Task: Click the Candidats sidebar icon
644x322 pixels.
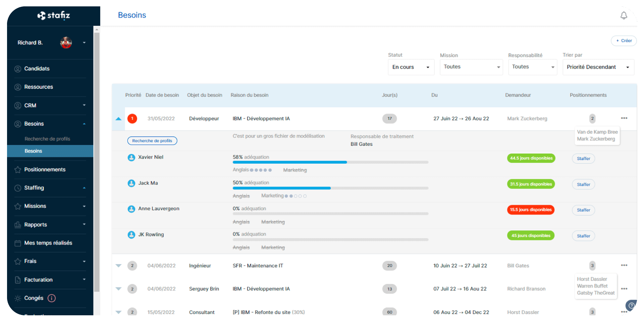Action: coord(18,69)
